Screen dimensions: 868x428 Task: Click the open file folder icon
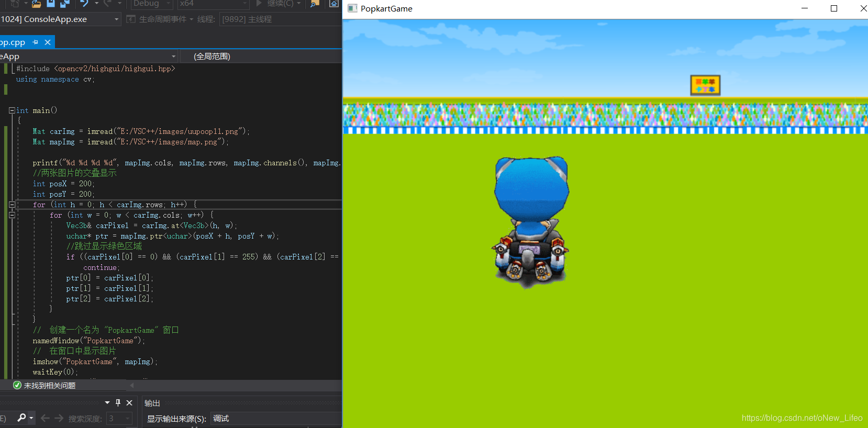coord(36,4)
